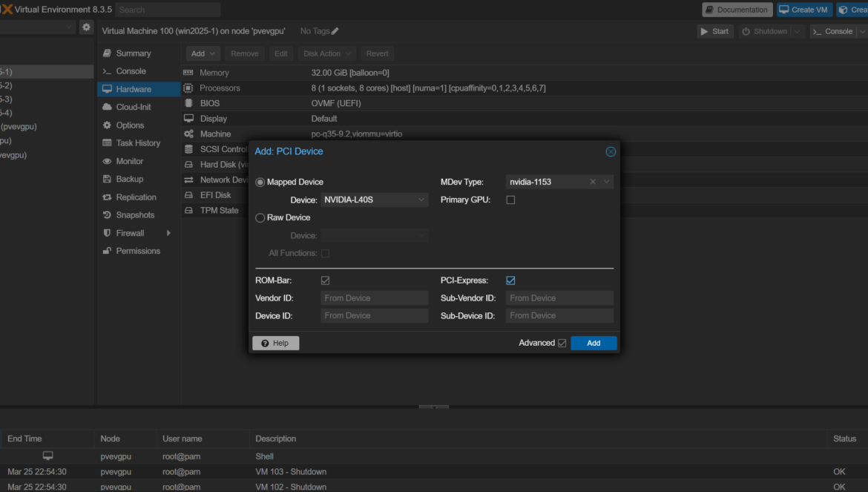This screenshot has height=492, width=868.
Task: Start the virtual machine
Action: (715, 32)
